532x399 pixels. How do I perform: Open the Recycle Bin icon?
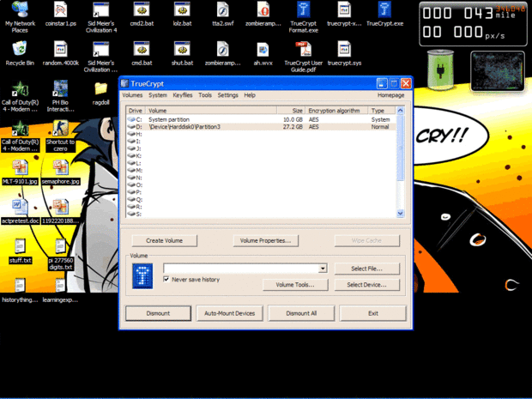[x=20, y=53]
